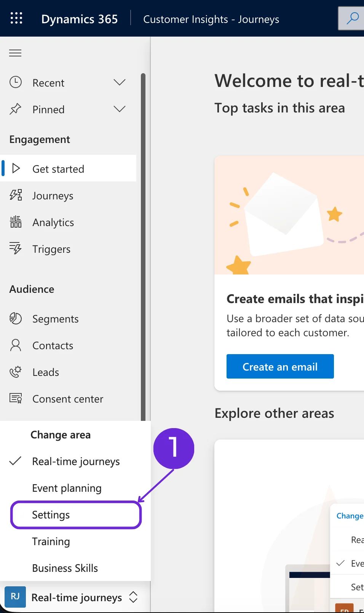This screenshot has width=364, height=613.
Task: Click the Get started play icon
Action: pos(16,168)
